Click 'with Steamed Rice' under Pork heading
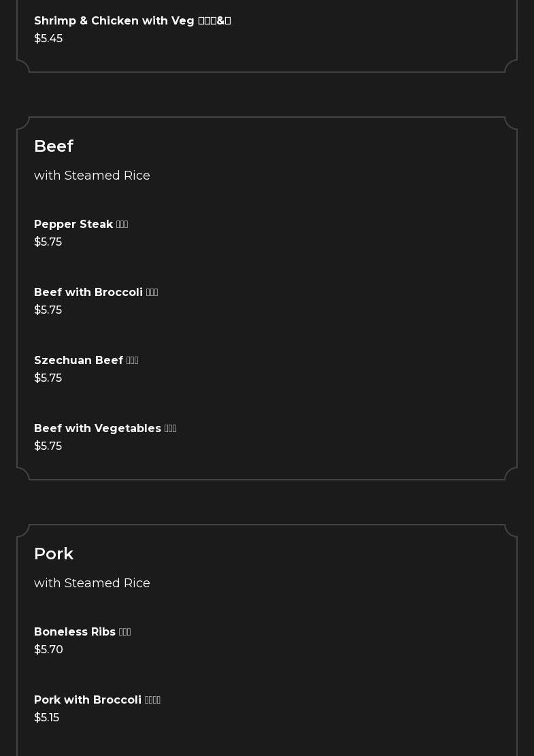 click(x=92, y=583)
